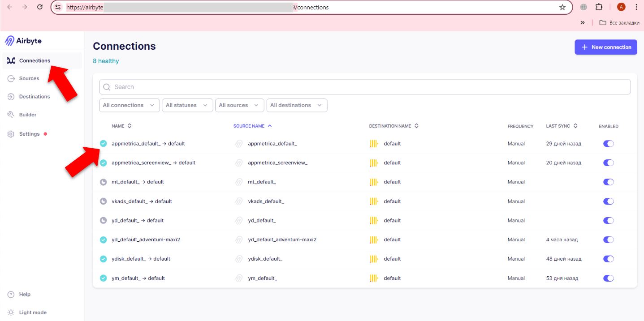644x321 pixels.
Task: Show hidden bookmarks with the chevron
Action: pos(583,22)
